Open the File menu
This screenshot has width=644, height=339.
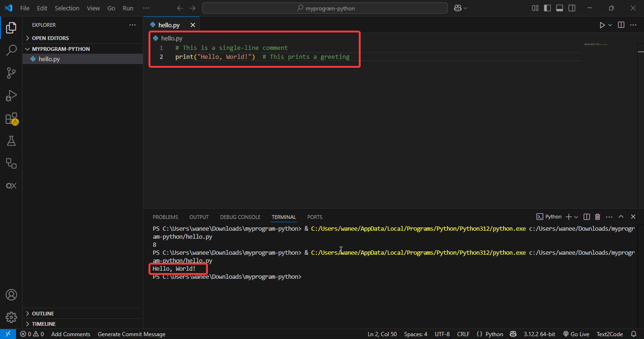(25, 8)
